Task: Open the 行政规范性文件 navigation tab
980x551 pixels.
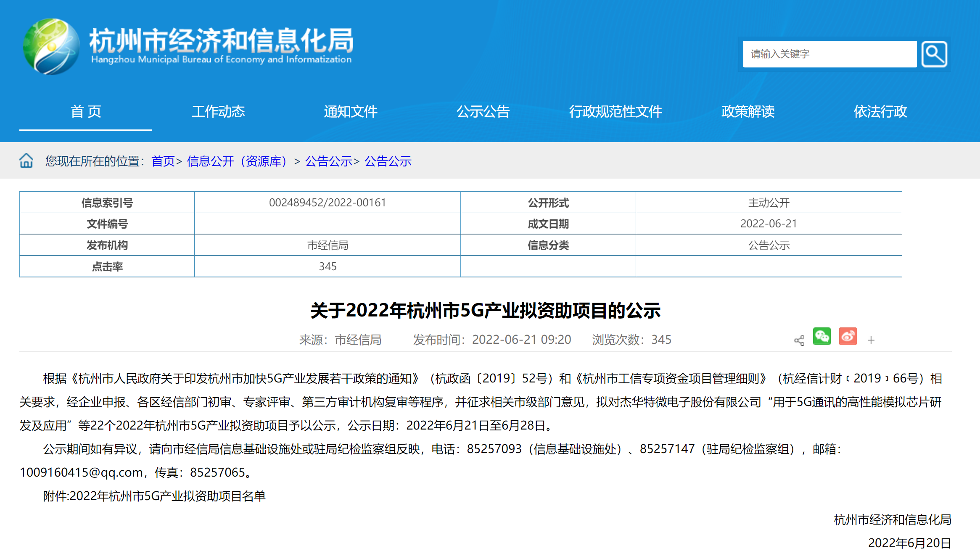Action: point(615,112)
